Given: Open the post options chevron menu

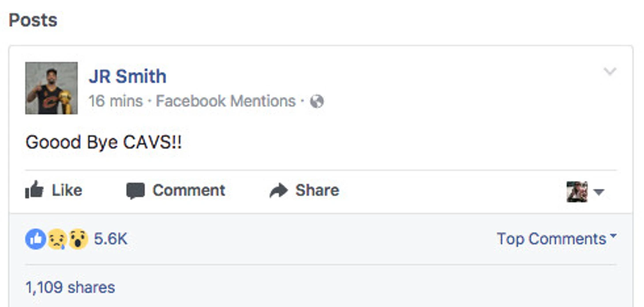Looking at the screenshot, I should (610, 71).
